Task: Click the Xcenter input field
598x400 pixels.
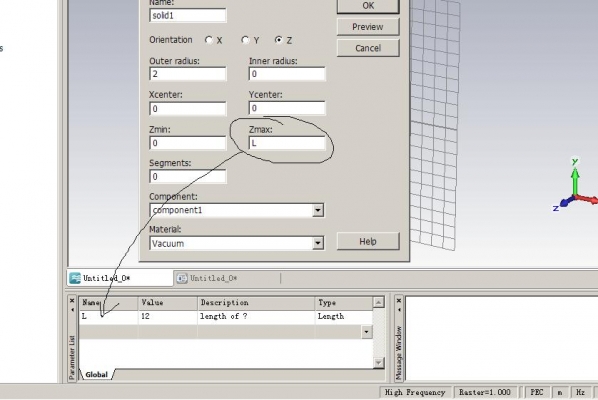Action: [188, 109]
